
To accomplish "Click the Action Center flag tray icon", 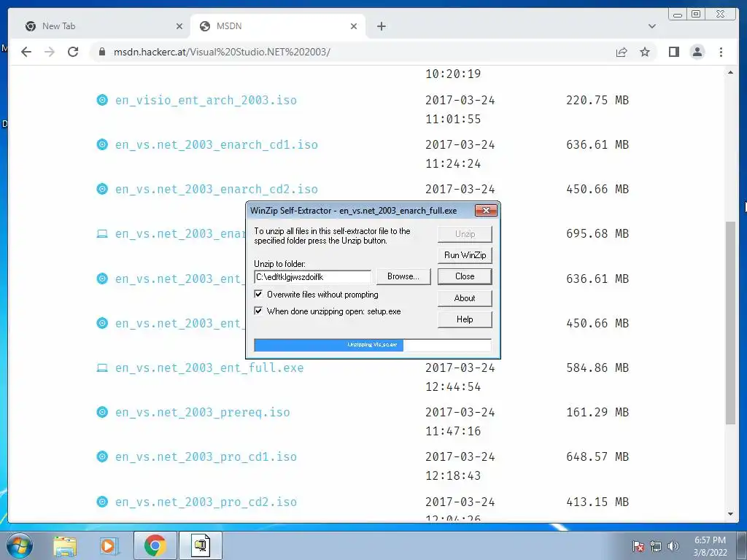I will click(638, 546).
